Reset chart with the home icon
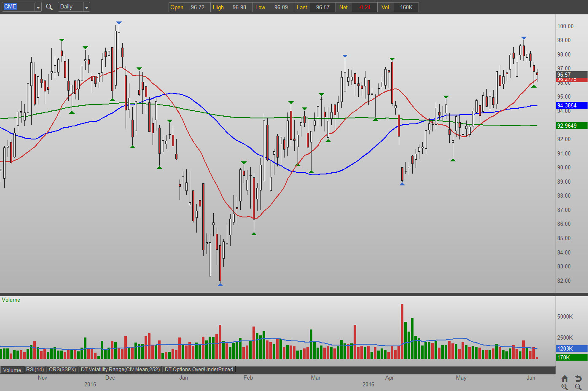Viewport: 588px width, 391px height. pos(565,378)
